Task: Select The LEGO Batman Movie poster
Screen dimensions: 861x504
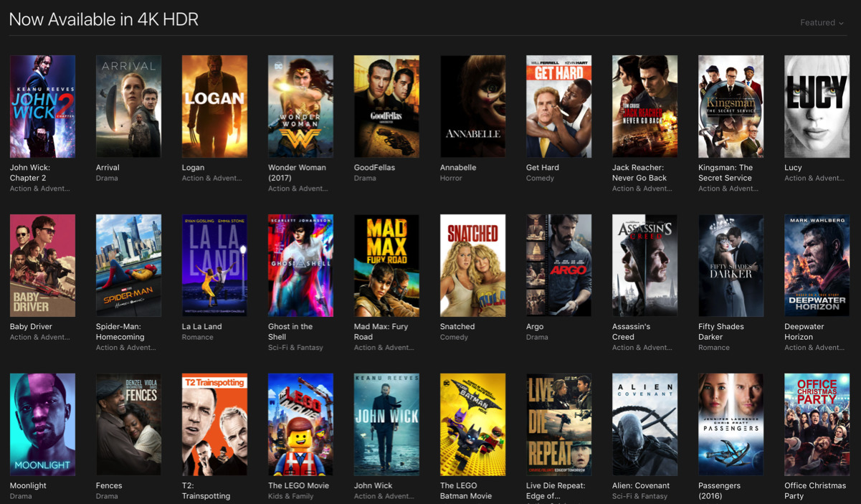Action: (472, 424)
